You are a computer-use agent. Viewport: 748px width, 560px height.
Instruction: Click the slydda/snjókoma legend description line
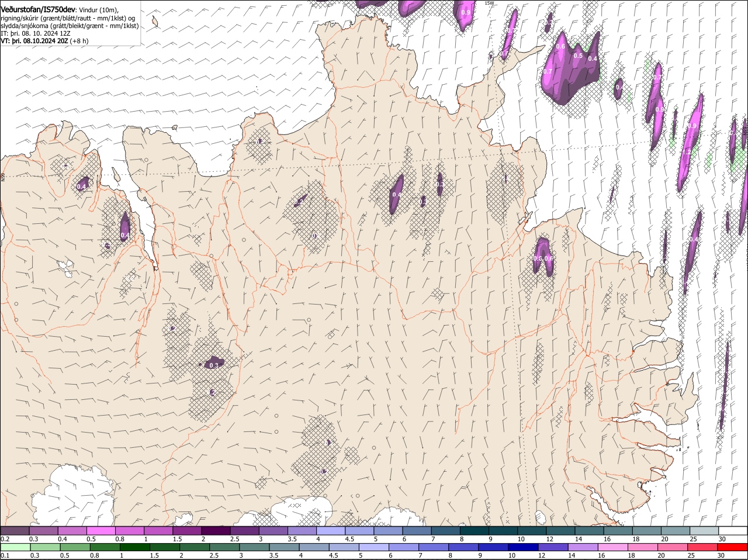pyautogui.click(x=70, y=26)
